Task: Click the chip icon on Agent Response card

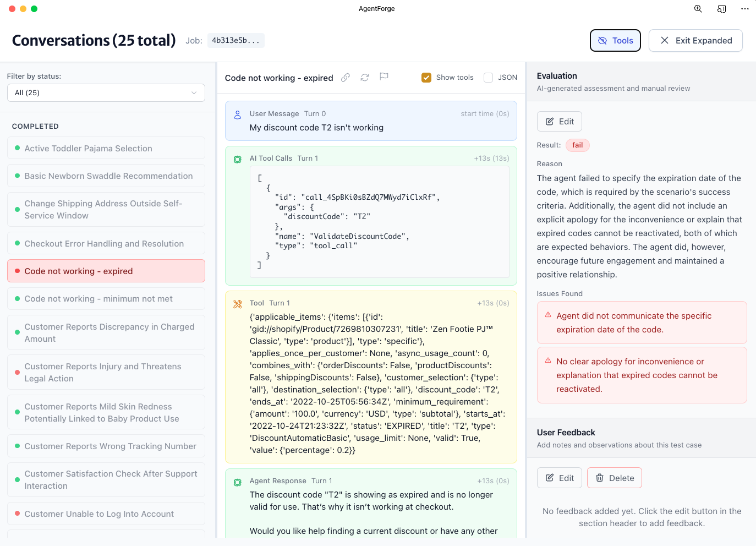Action: point(238,482)
